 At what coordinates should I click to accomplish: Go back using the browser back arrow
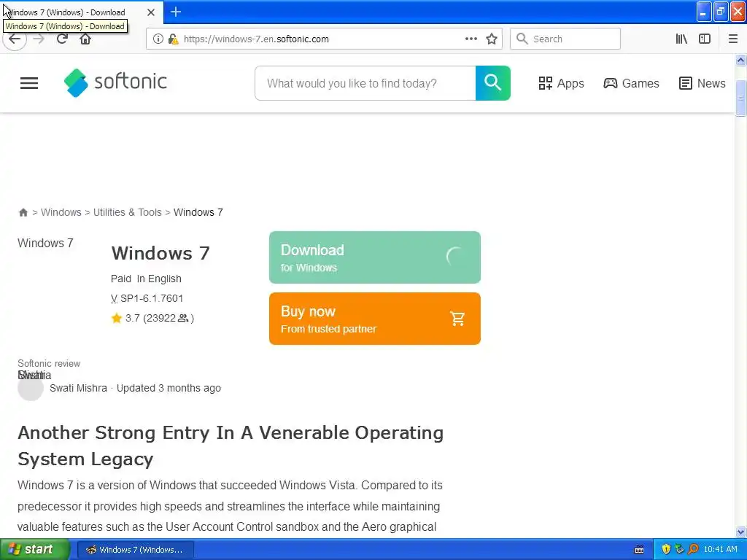(x=15, y=39)
